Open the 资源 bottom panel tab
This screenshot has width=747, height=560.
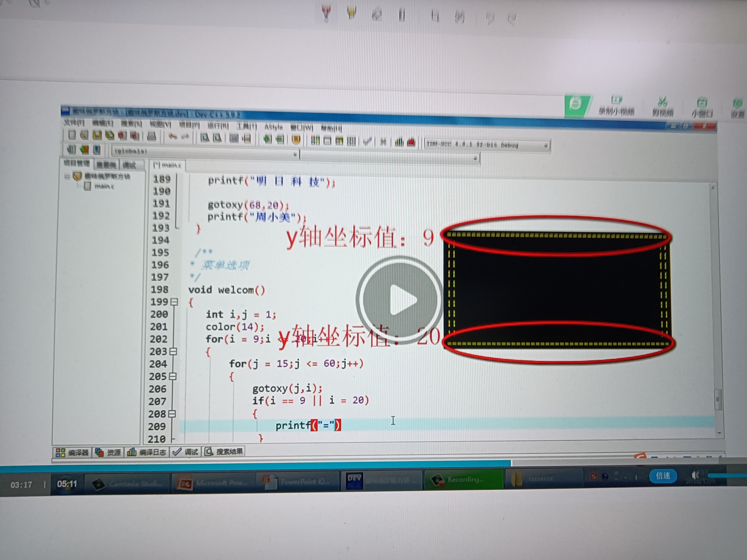[x=108, y=453]
